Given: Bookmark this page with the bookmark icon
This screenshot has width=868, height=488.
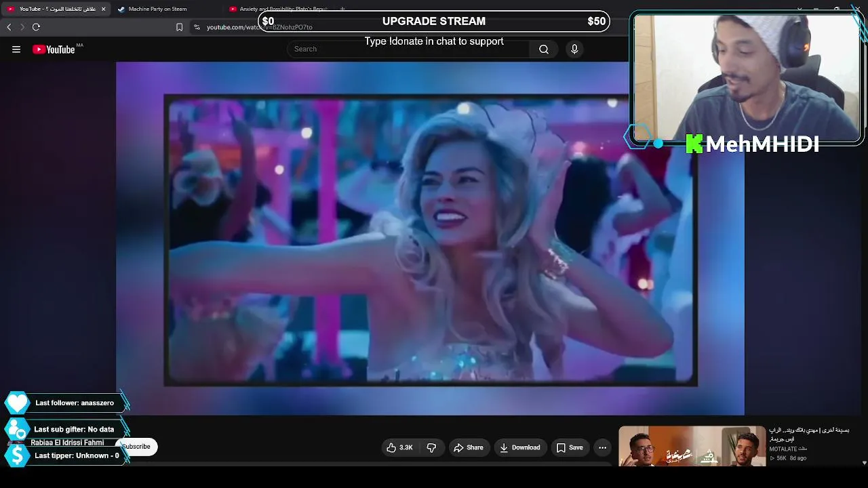Looking at the screenshot, I should point(179,27).
